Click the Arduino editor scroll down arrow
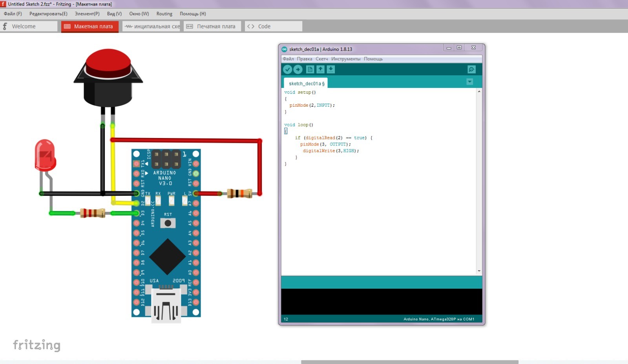 [479, 271]
